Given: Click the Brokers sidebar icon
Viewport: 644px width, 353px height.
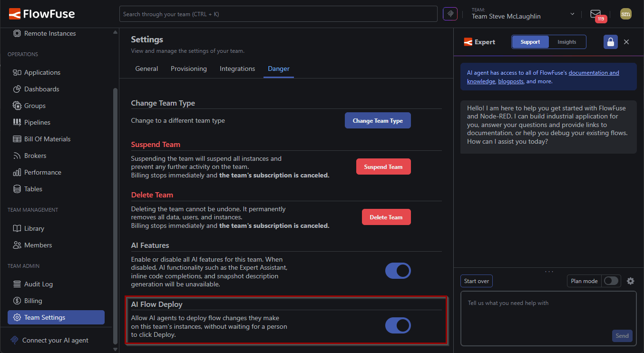Looking at the screenshot, I should [17, 156].
